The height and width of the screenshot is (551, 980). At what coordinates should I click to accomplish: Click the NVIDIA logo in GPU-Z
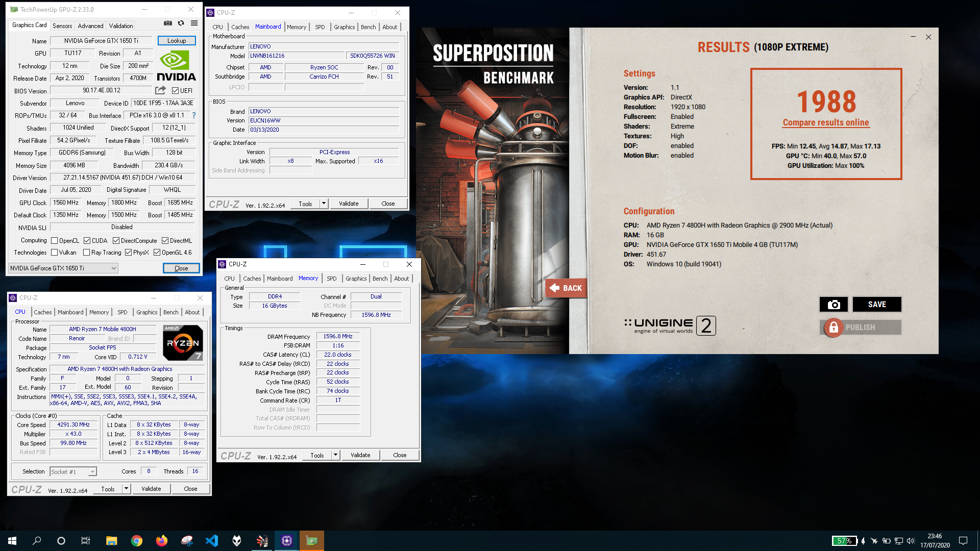click(176, 66)
